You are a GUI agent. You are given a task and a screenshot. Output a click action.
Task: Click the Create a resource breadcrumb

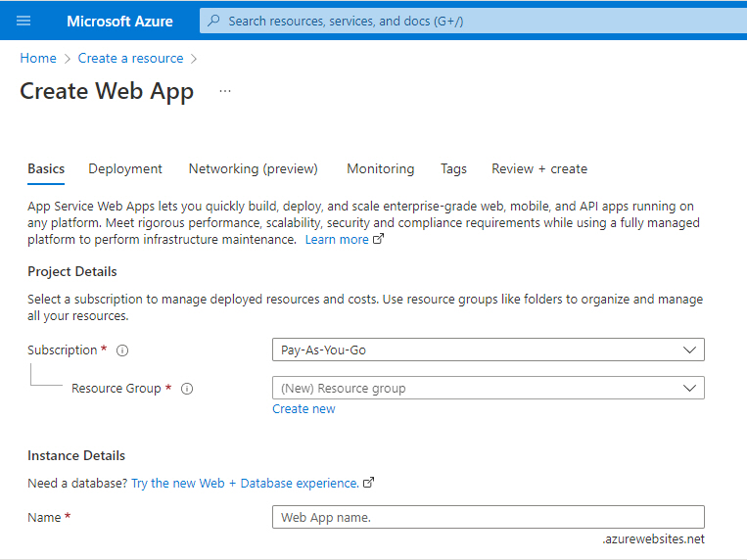(x=130, y=58)
